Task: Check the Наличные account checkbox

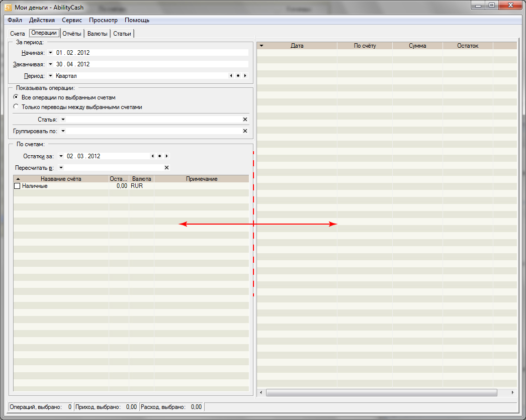Action: [17, 186]
